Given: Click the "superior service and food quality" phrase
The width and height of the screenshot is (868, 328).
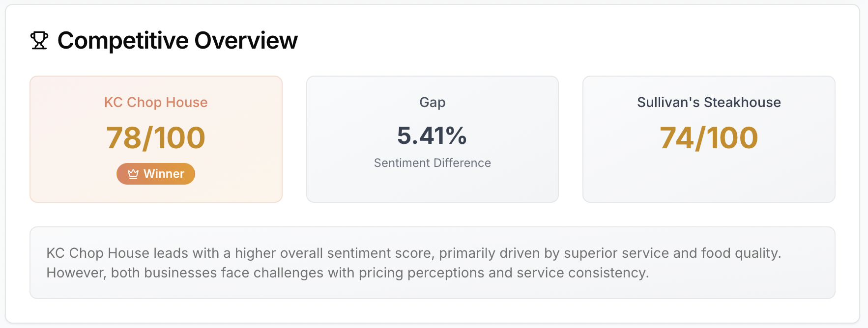Looking at the screenshot, I should point(672,253).
